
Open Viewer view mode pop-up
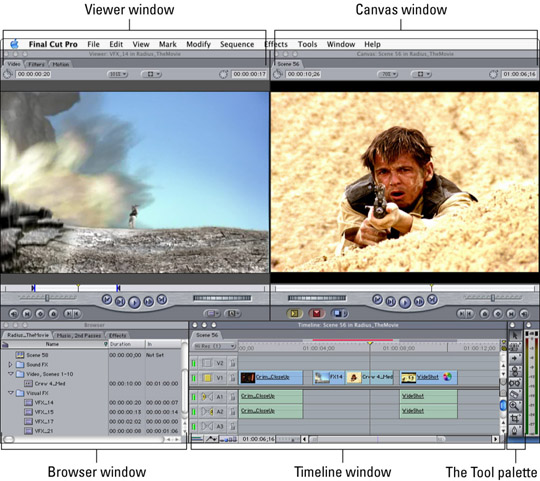click(x=151, y=74)
